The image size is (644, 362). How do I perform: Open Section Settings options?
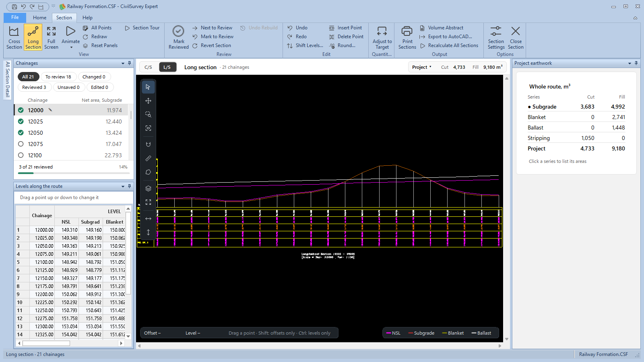(x=496, y=37)
